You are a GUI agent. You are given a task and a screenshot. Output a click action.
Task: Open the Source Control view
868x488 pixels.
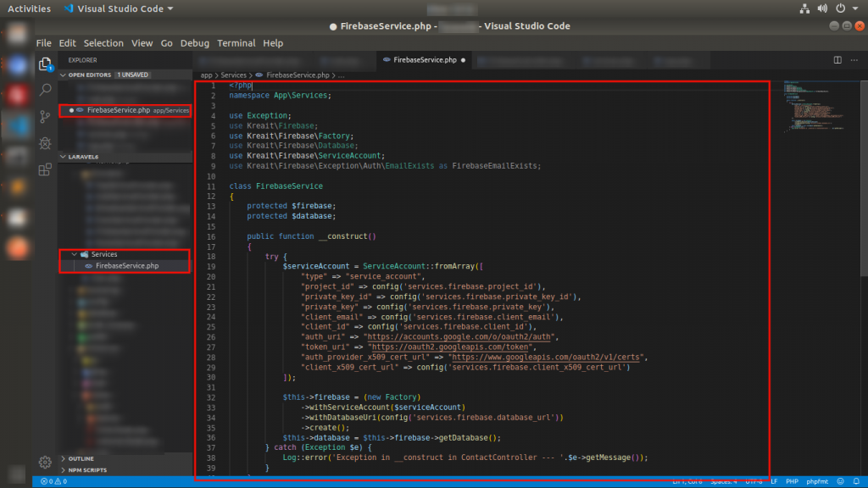[46, 116]
